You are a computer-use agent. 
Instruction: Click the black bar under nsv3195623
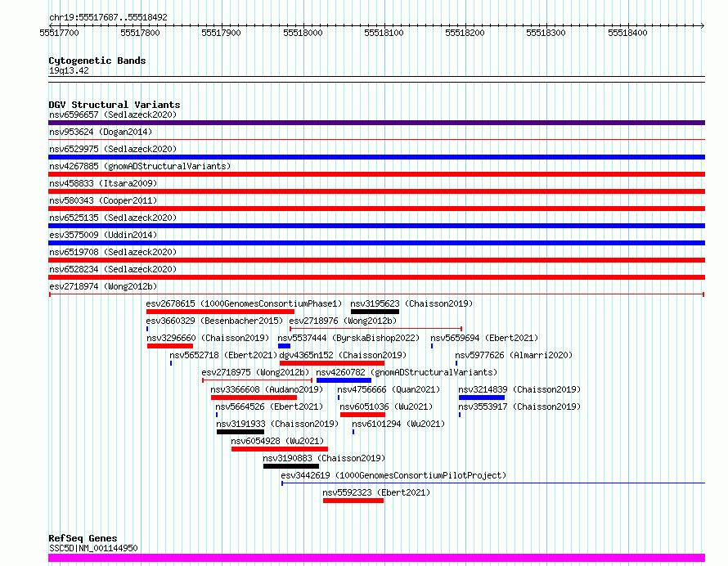[375, 312]
